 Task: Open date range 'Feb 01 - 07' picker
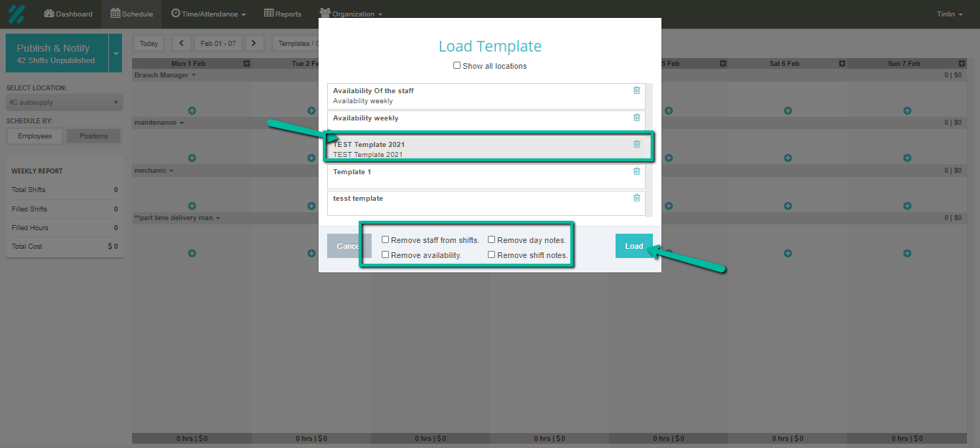click(x=218, y=44)
